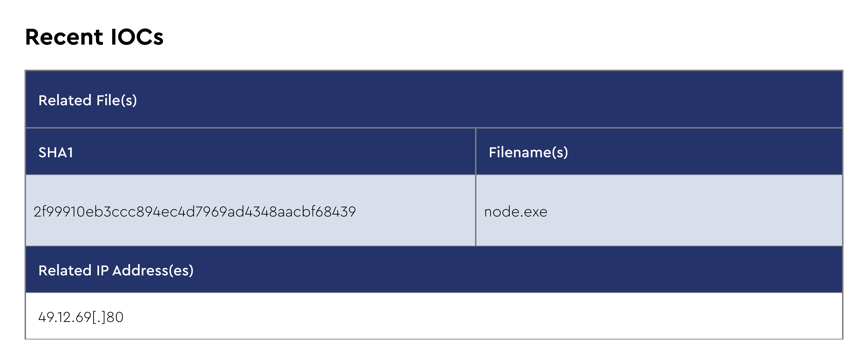Click the IP address 49.12.69[.]80
This screenshot has height=364, width=868.
81,317
